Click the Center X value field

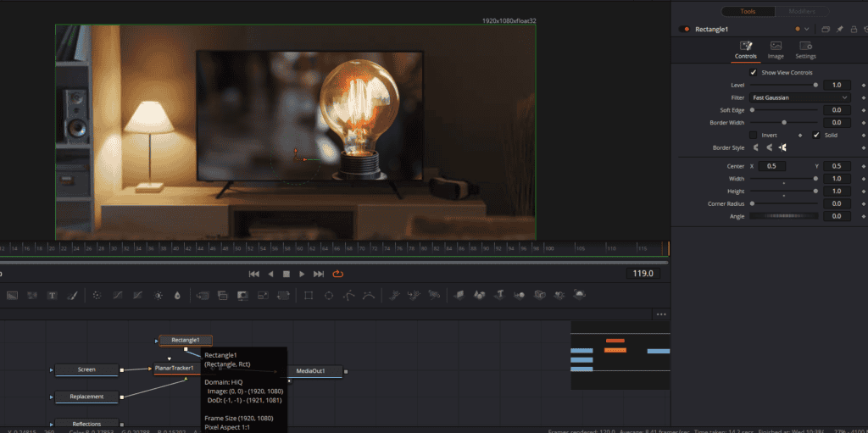771,166
